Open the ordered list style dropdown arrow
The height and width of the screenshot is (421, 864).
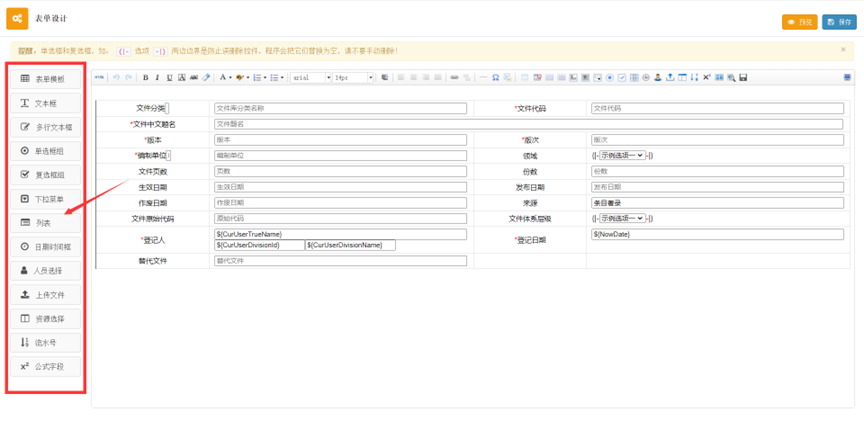pos(265,78)
